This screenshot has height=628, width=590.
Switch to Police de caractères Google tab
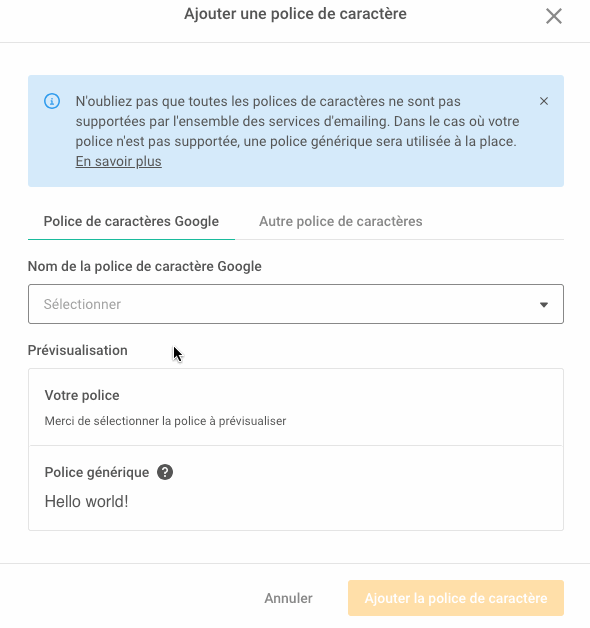pos(131,221)
